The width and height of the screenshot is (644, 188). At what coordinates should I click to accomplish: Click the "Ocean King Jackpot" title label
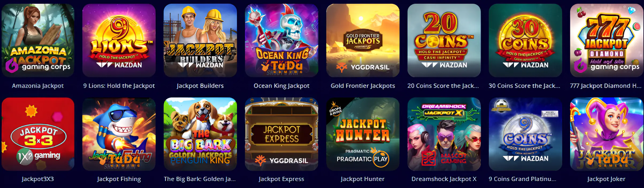pyautogui.click(x=282, y=86)
